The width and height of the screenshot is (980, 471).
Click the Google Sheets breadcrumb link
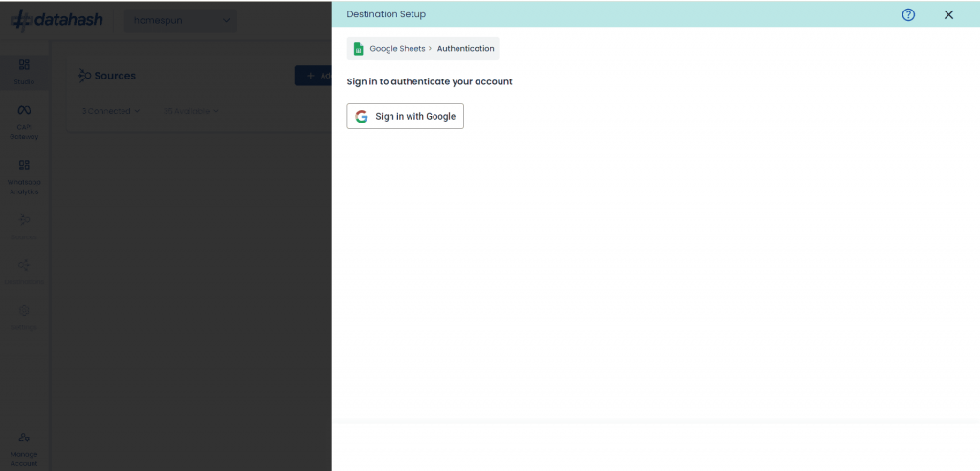pos(397,49)
